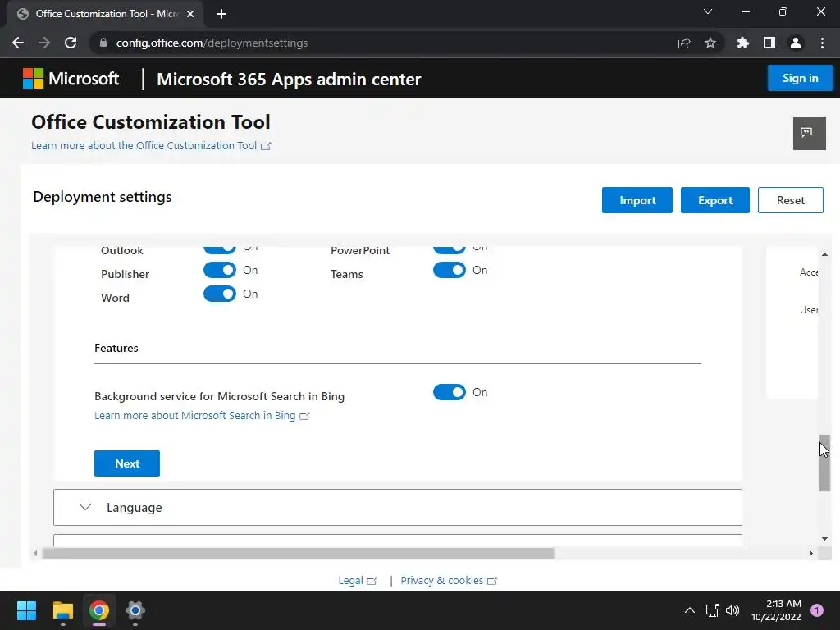Open a new browser tab
The image size is (840, 630).
(x=221, y=14)
